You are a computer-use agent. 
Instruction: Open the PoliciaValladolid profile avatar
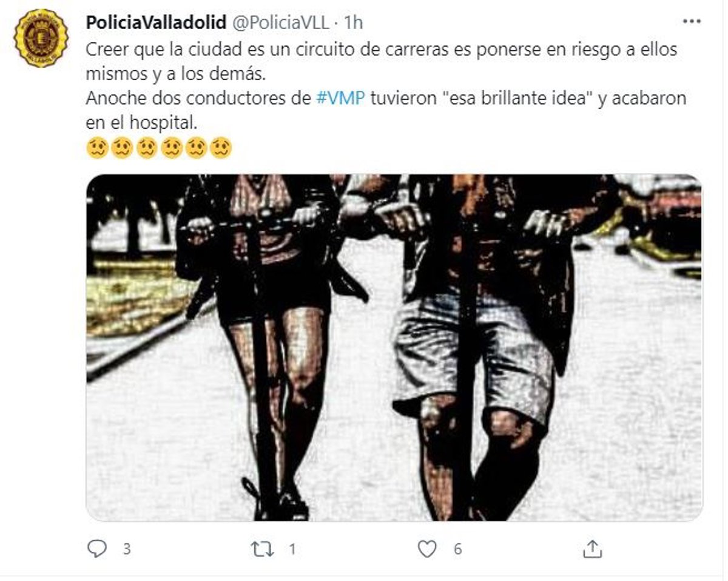tap(41, 38)
